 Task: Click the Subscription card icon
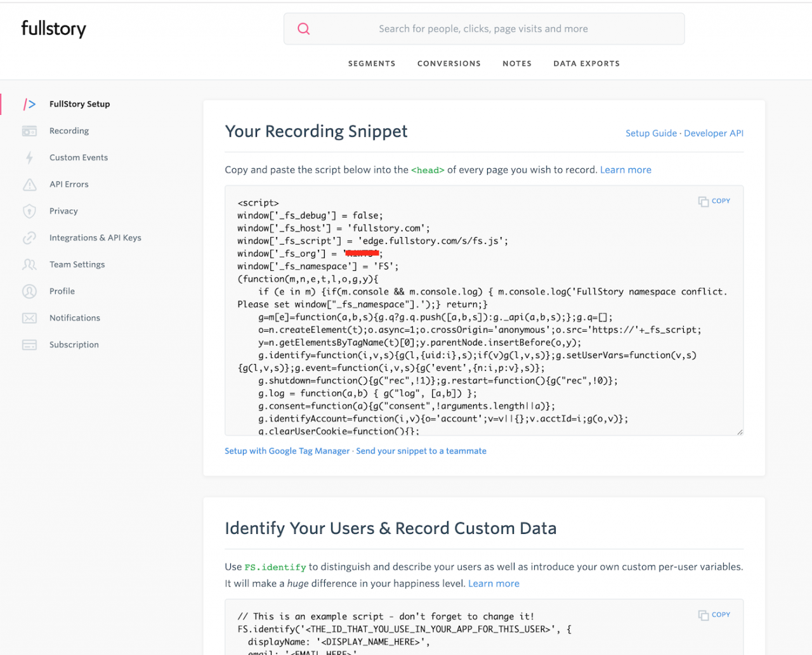click(x=29, y=345)
